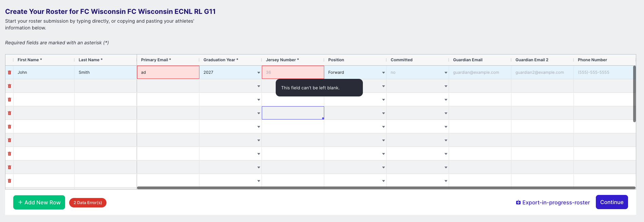The height and width of the screenshot is (222, 644).
Task: Click the invalid Primary Email cell containing 'ad'
Action: (x=168, y=72)
